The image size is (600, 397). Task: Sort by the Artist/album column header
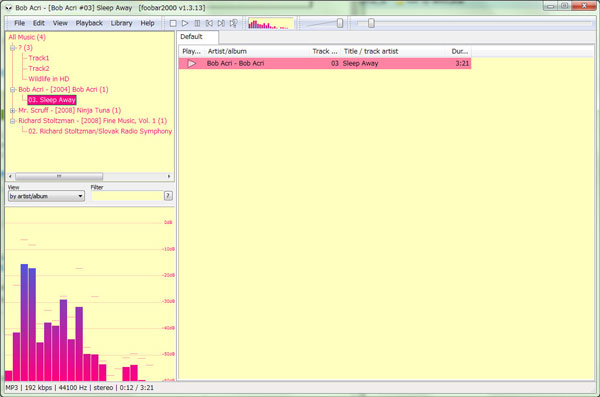257,51
